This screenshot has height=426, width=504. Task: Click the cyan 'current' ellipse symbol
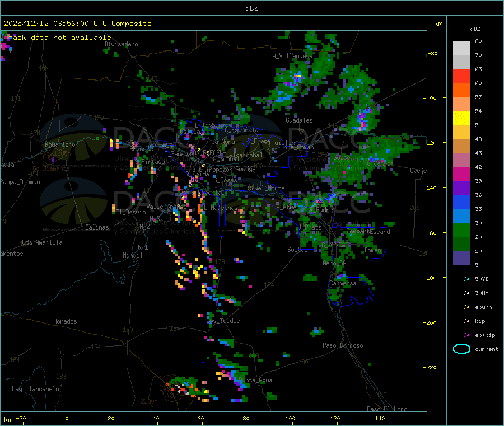pyautogui.click(x=461, y=349)
